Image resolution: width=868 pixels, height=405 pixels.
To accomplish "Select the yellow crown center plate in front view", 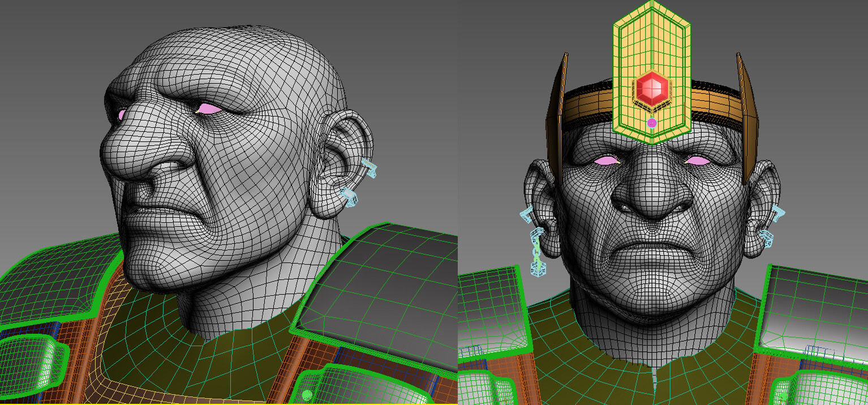I will tap(652, 72).
